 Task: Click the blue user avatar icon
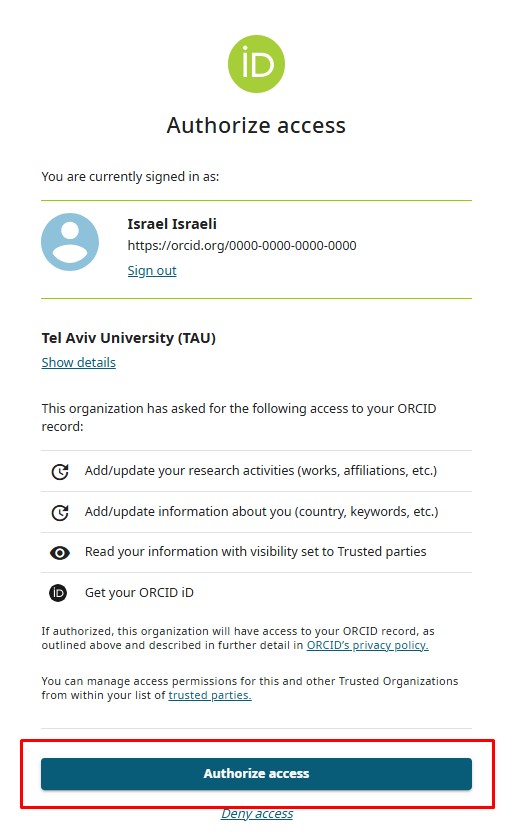tap(70, 242)
